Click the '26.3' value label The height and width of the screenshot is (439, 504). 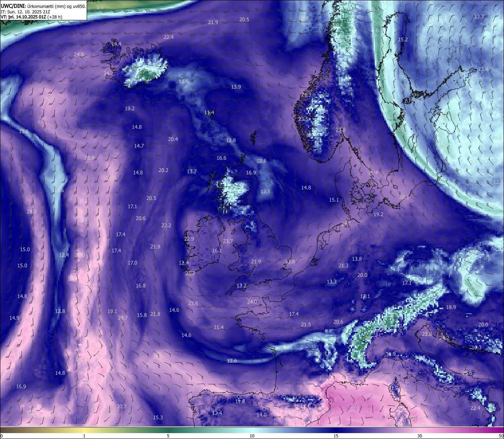click(x=31, y=211)
